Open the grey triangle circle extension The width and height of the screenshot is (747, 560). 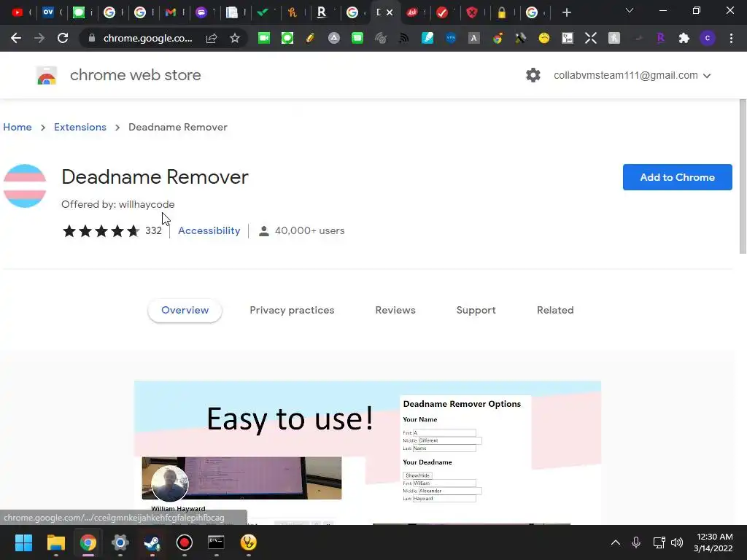click(334, 38)
